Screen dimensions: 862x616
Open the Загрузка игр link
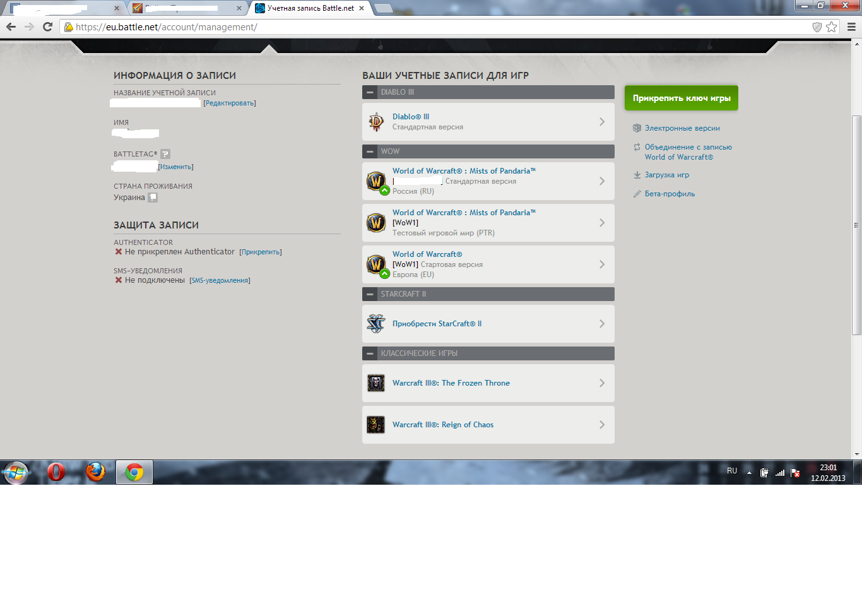point(667,175)
